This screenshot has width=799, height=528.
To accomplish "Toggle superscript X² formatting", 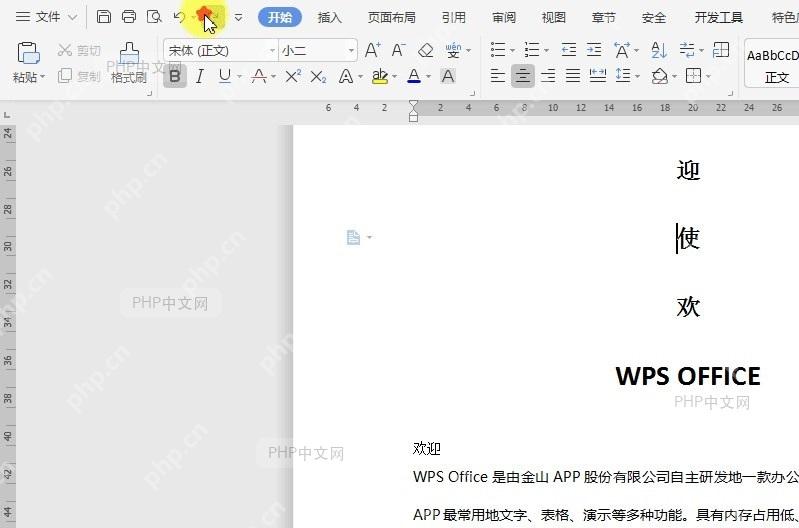I will click(x=293, y=76).
